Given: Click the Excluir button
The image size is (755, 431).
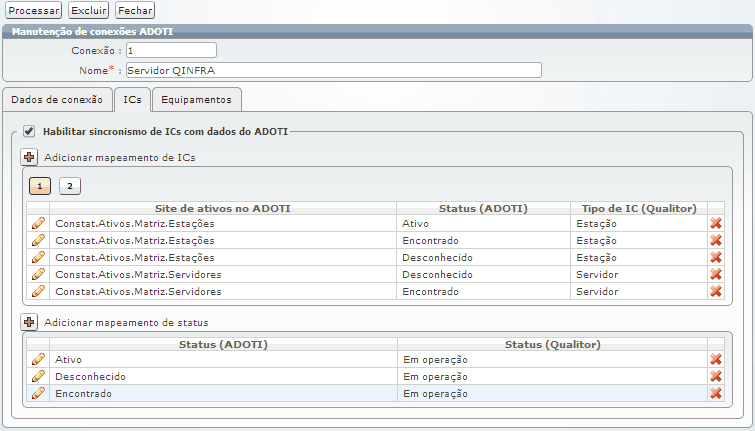Looking at the screenshot, I should click(88, 10).
